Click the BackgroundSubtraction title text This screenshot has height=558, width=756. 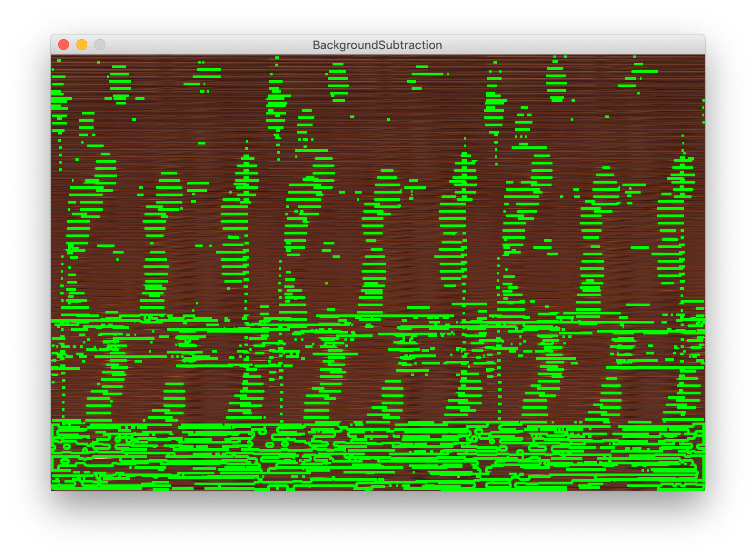click(377, 45)
